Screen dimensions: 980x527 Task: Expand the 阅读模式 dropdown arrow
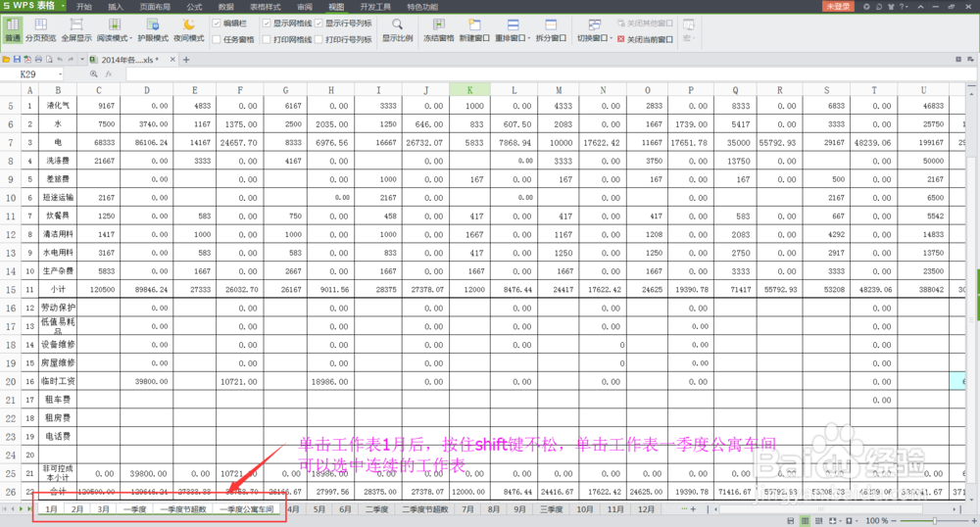[130, 39]
